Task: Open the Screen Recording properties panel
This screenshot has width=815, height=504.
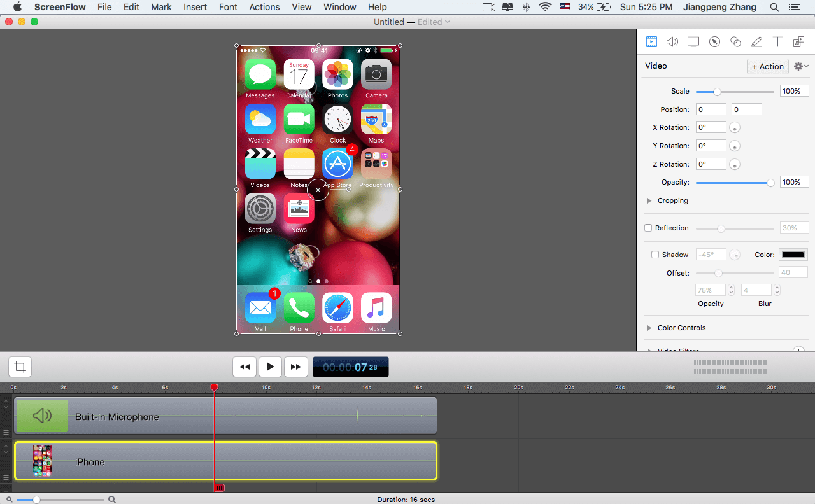Action: coord(693,41)
